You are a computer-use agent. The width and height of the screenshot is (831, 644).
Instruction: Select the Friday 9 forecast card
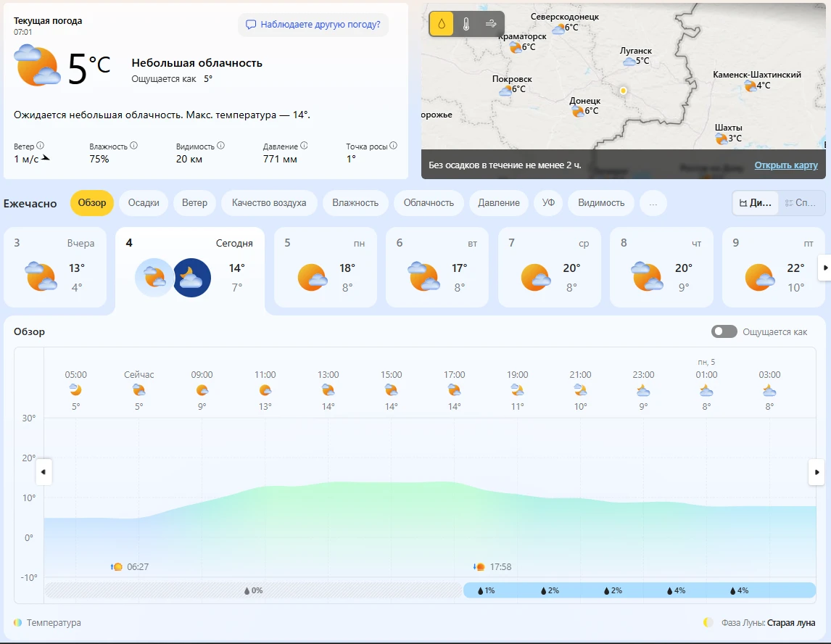coord(774,268)
